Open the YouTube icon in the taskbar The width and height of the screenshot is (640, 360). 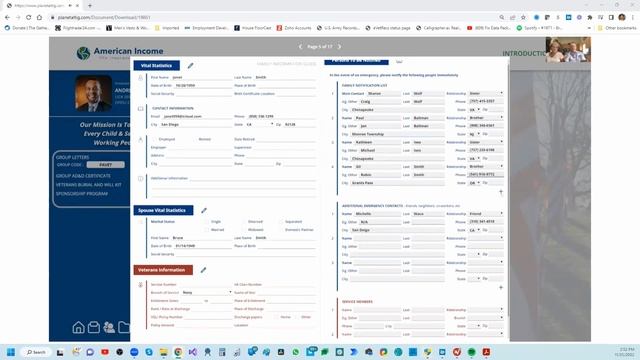click(105, 352)
